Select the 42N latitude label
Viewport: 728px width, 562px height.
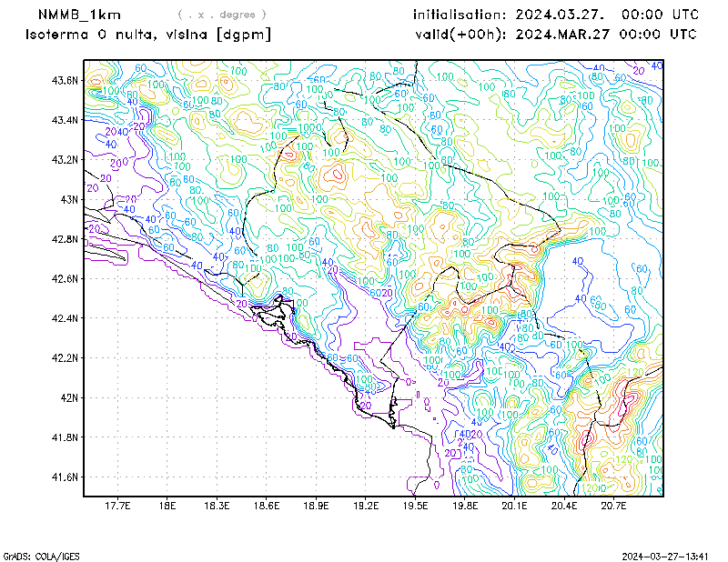point(69,397)
